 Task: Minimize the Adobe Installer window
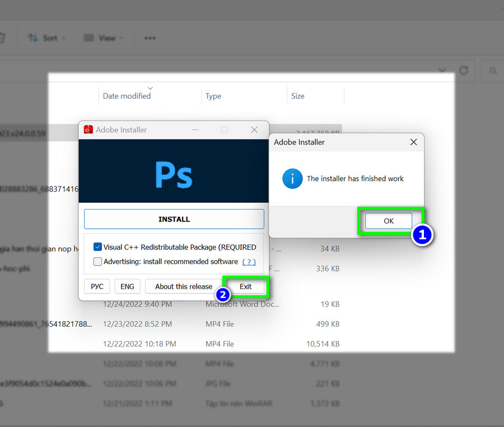point(195,129)
